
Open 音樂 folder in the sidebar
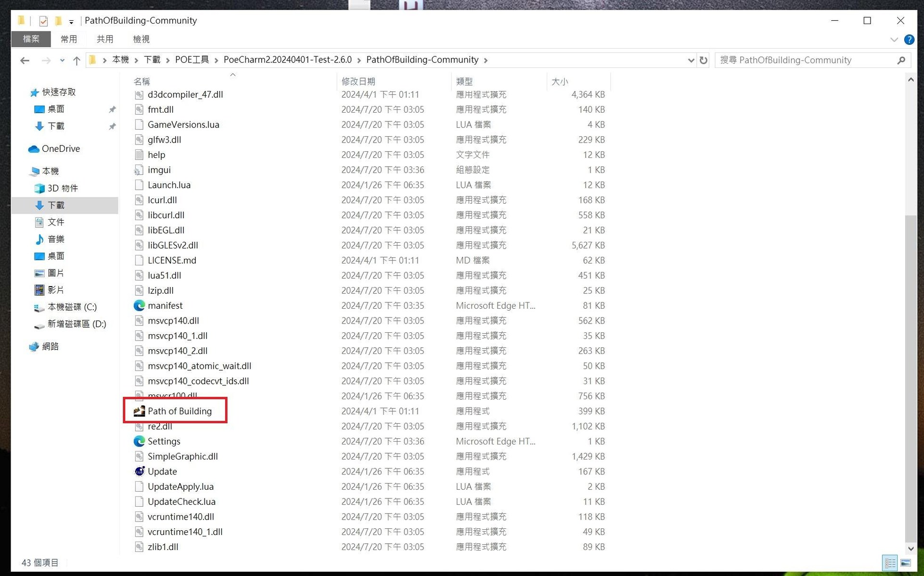(x=50, y=239)
